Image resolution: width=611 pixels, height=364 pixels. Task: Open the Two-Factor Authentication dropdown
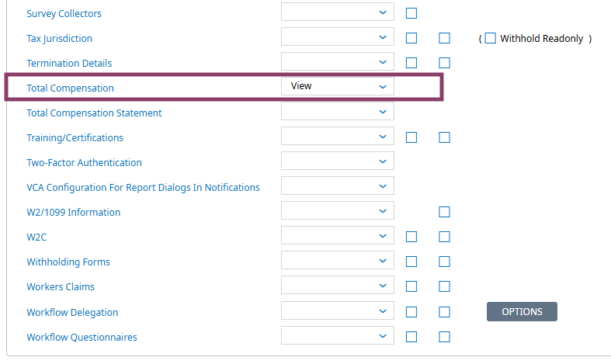point(338,161)
